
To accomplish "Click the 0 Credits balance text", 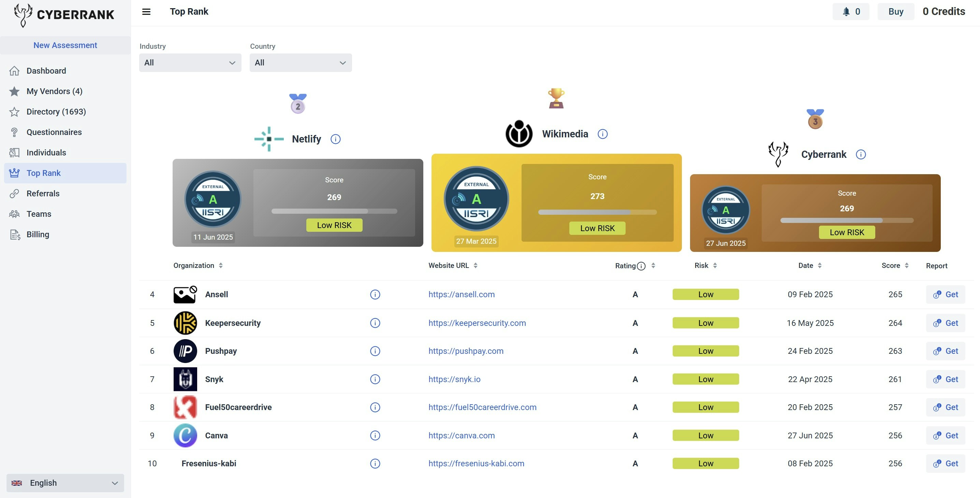I will pos(944,12).
